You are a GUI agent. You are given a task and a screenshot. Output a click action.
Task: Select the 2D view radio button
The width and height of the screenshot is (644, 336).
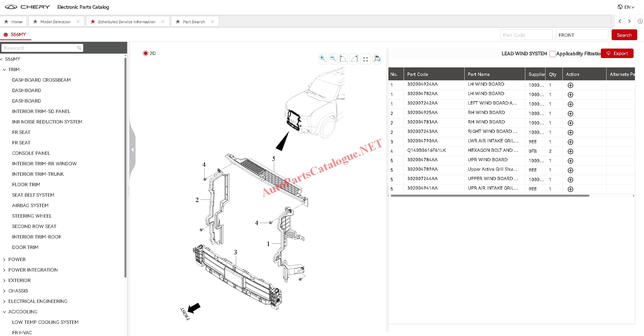(146, 53)
